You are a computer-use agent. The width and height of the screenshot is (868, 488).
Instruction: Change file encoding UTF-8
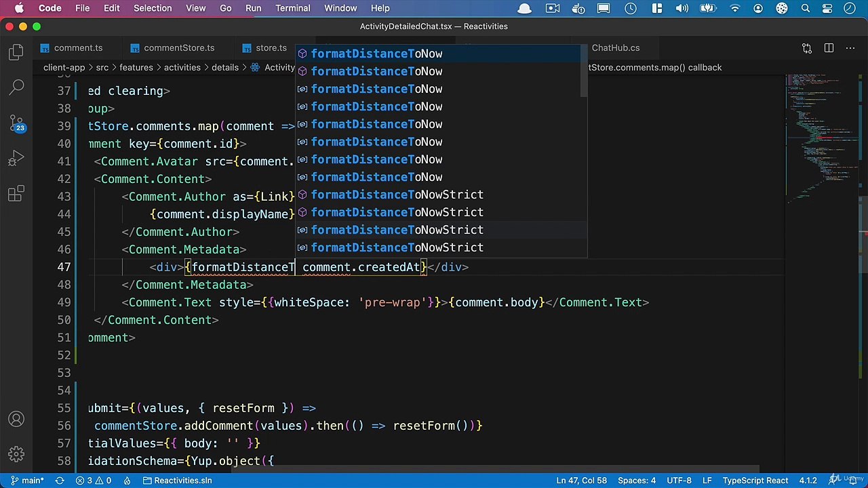[679, 481]
